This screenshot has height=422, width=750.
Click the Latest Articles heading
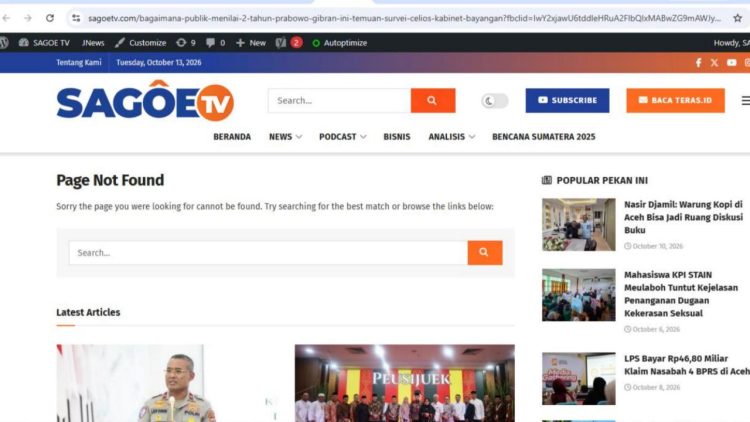point(88,312)
